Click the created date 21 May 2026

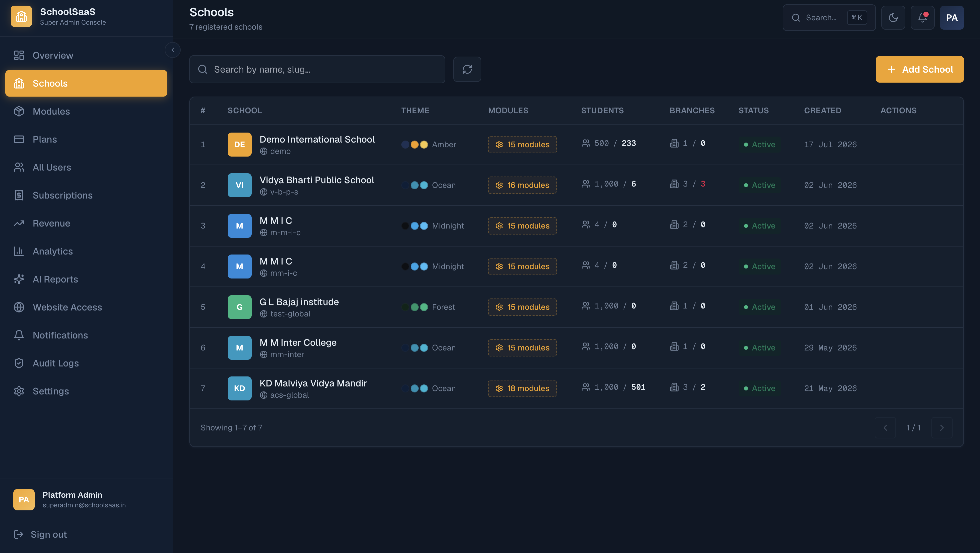pos(830,388)
